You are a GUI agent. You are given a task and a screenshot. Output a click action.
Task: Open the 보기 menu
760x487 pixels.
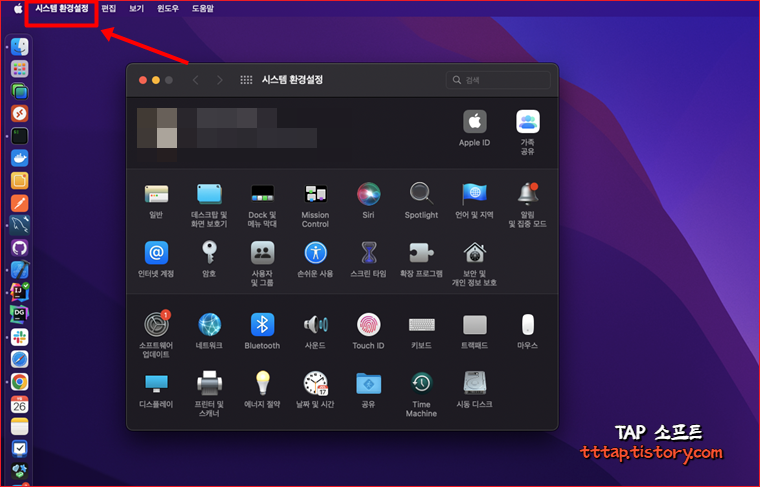click(x=137, y=8)
